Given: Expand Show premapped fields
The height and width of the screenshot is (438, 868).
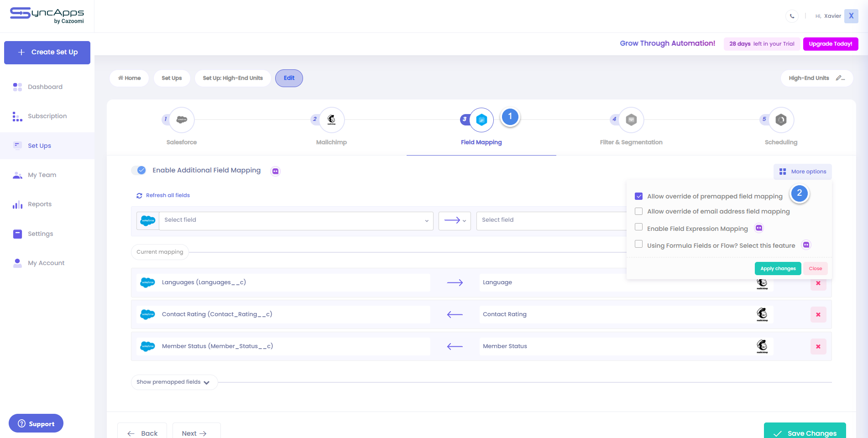Looking at the screenshot, I should pos(174,382).
